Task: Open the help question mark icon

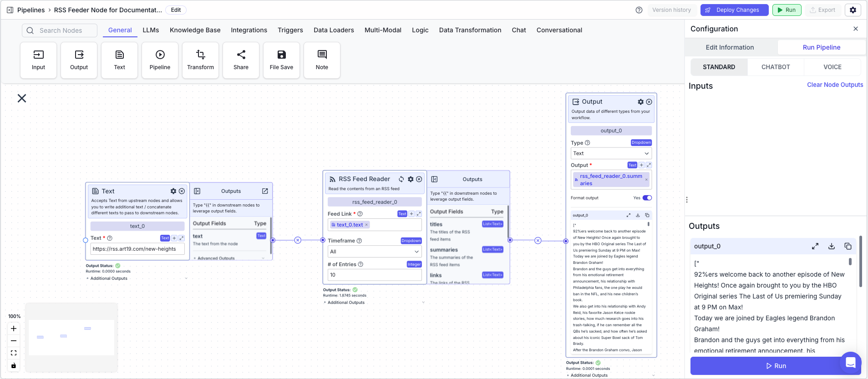Action: click(639, 10)
